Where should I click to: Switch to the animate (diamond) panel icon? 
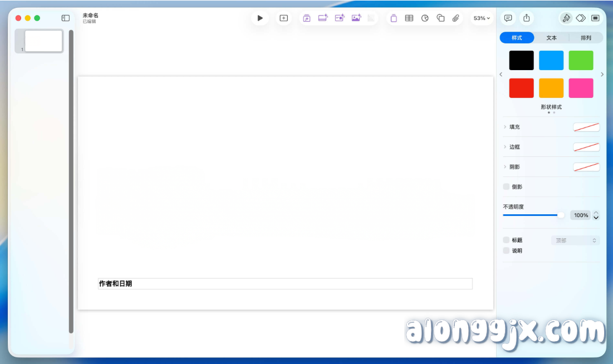click(x=580, y=18)
